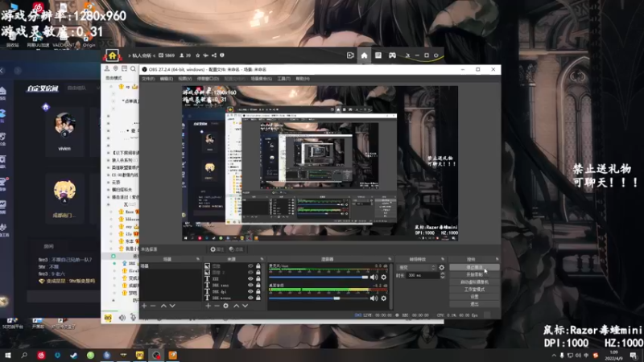The width and height of the screenshot is (644, 362).
Task: Move source down in Sources panel
Action: click(246, 306)
